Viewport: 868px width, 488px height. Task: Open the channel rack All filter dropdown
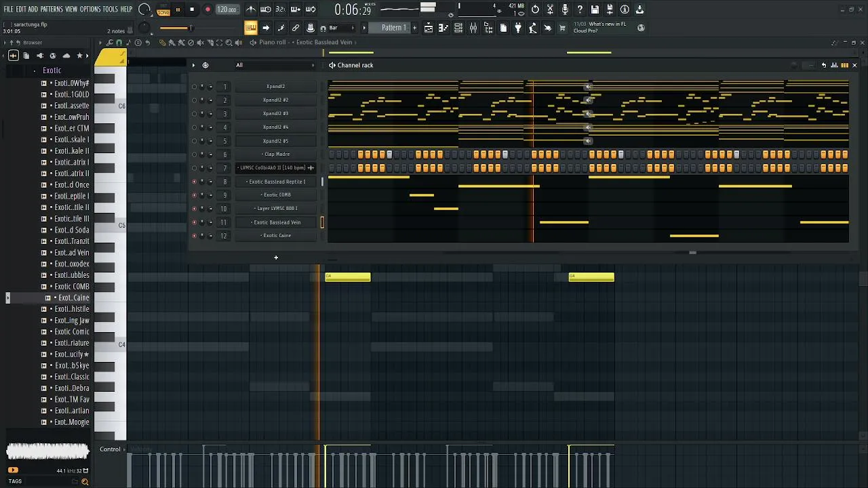pos(275,65)
